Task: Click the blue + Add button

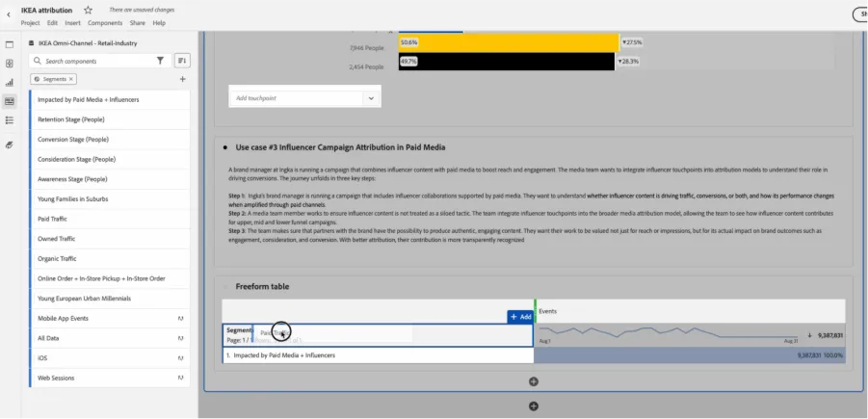Action: (x=520, y=317)
